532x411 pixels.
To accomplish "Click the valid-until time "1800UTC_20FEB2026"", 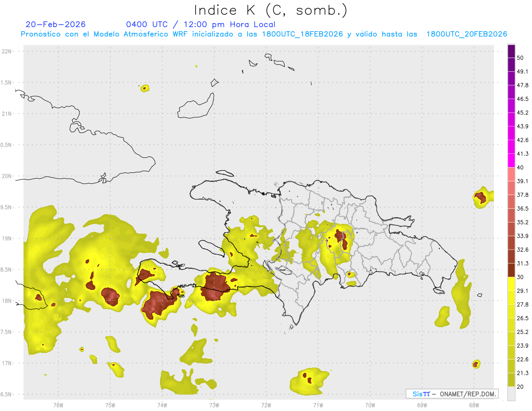I will tap(466, 34).
